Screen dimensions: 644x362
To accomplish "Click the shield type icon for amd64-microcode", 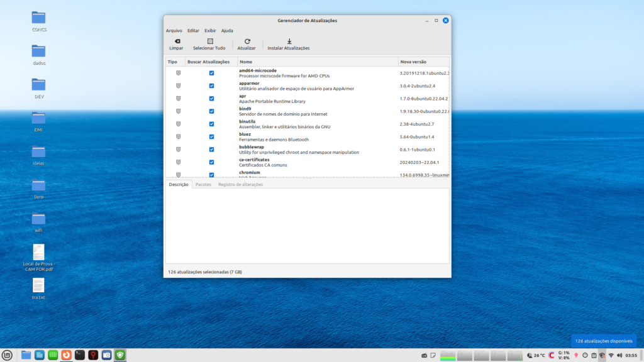I will [x=178, y=74].
